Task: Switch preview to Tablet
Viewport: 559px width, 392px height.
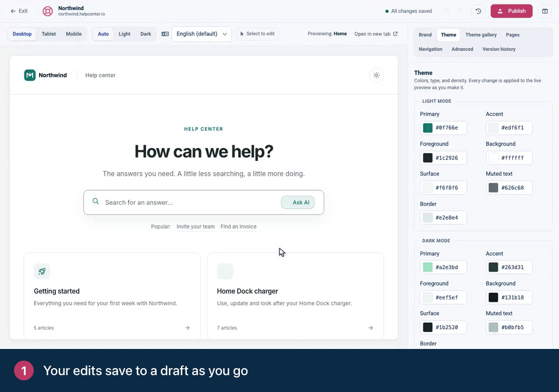Action: (49, 34)
